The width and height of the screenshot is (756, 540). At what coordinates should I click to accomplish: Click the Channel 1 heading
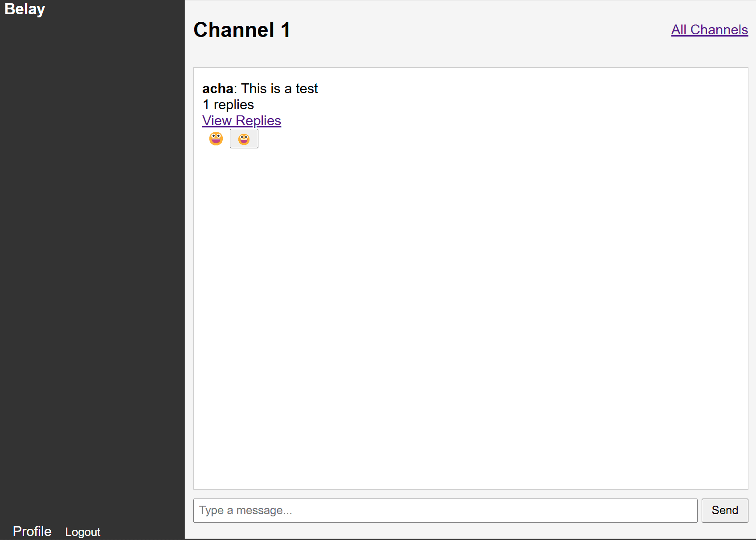point(241,30)
